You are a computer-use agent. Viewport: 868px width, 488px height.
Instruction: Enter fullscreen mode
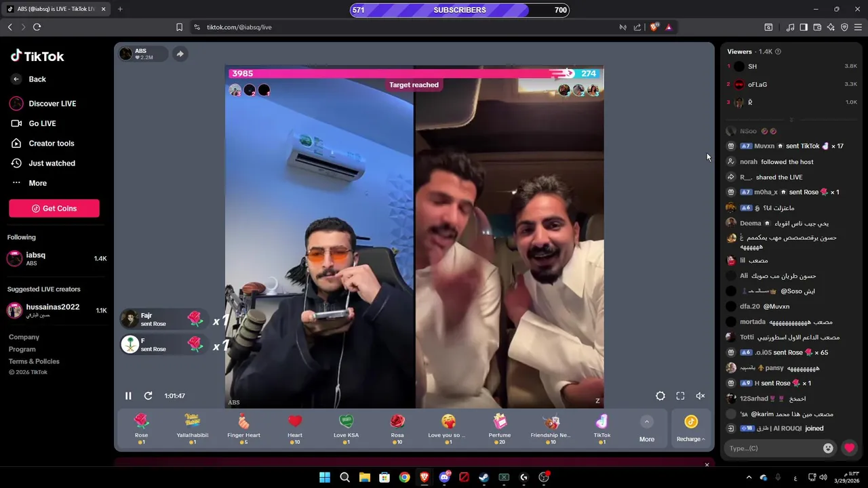680,396
